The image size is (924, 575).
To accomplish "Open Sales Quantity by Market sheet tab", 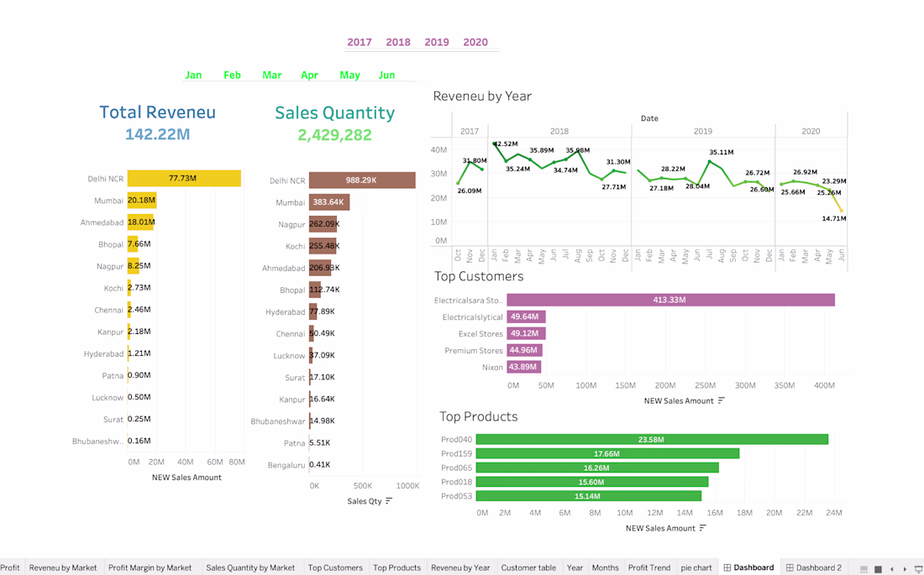I will click(250, 568).
